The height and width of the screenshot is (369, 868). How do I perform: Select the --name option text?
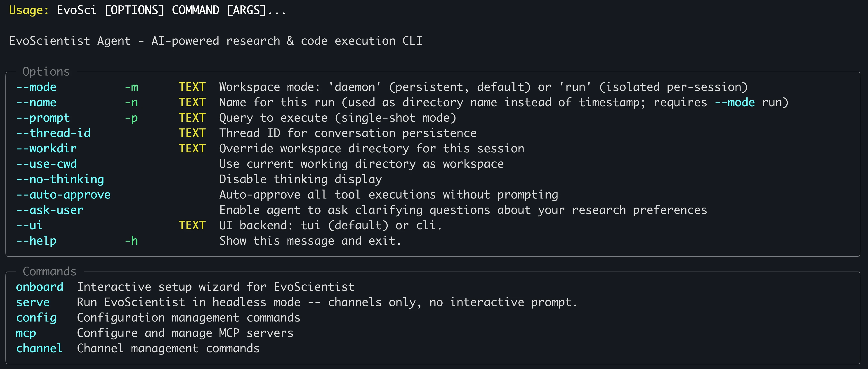[x=36, y=102]
